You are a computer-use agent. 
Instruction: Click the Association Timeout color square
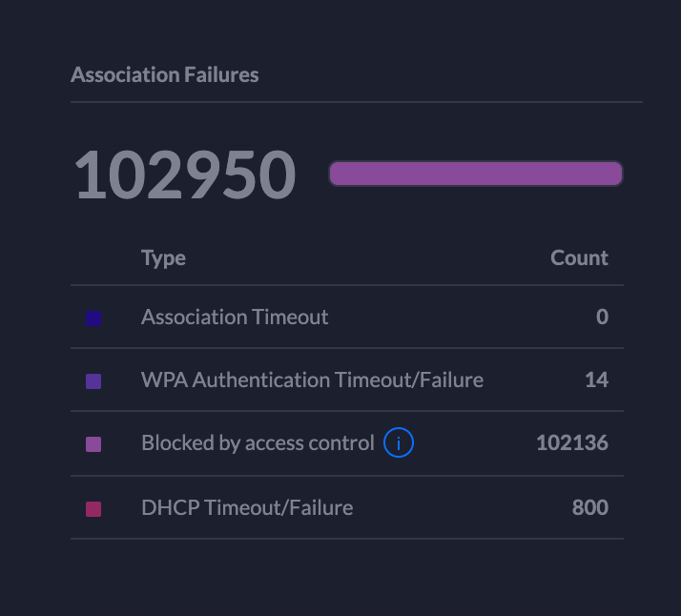click(x=93, y=318)
